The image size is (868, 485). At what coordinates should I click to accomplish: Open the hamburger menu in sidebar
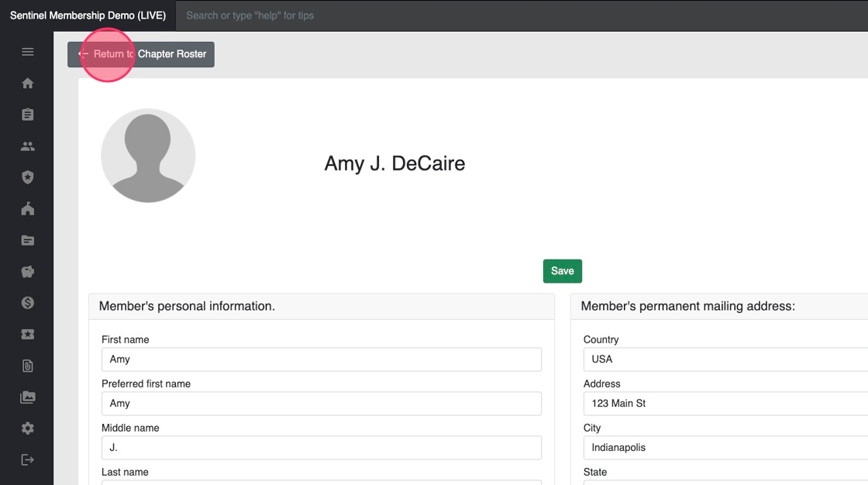point(28,52)
